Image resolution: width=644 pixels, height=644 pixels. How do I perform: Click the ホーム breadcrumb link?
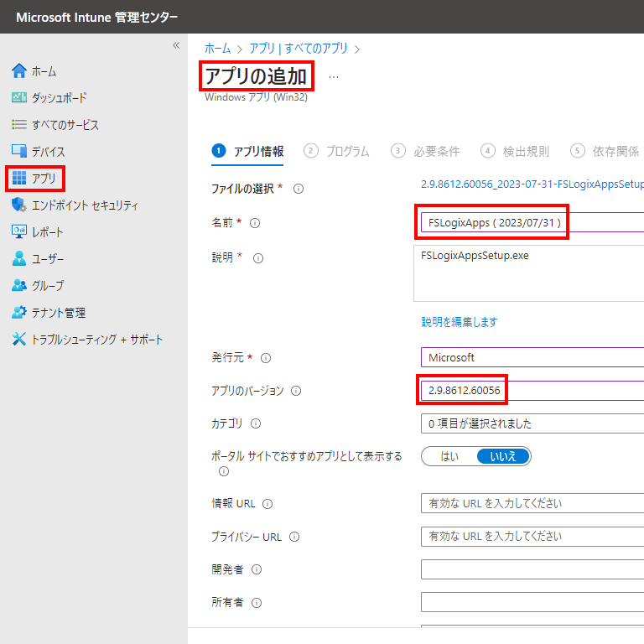point(218,49)
